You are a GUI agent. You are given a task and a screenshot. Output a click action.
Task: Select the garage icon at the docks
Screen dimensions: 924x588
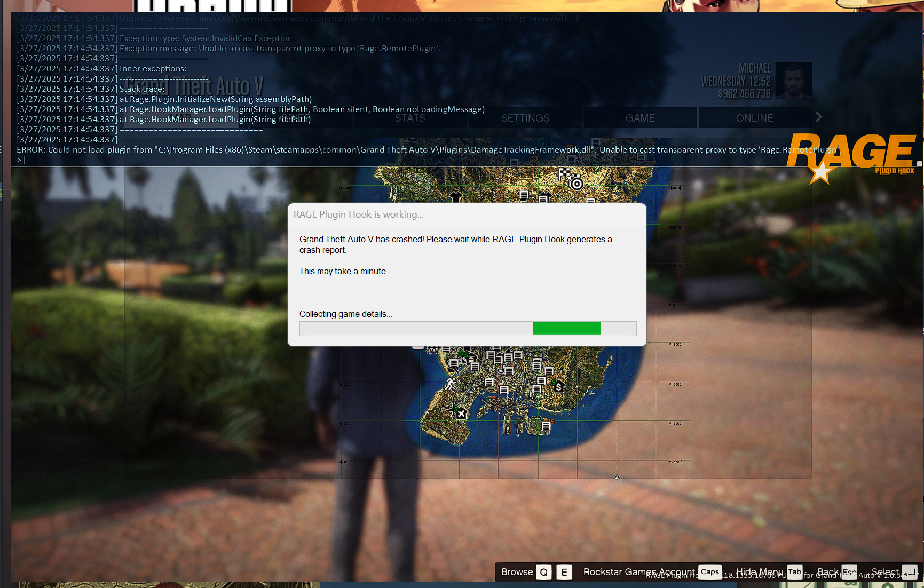(546, 425)
